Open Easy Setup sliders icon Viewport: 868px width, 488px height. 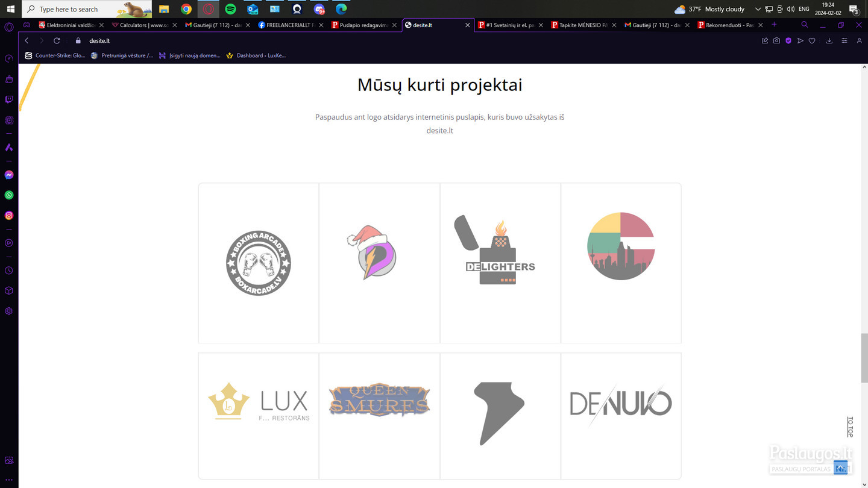pos(844,41)
